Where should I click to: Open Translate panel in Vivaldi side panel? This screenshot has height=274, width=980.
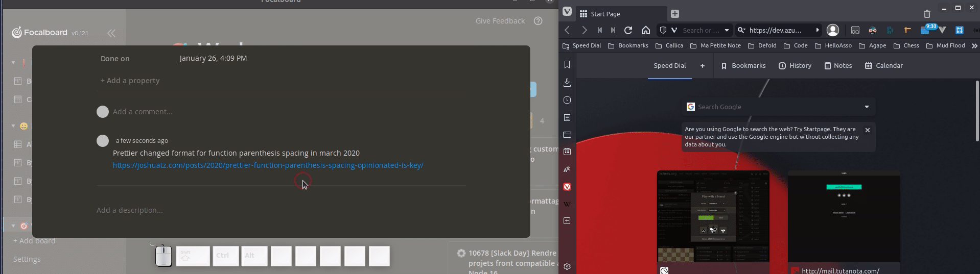pos(567,169)
